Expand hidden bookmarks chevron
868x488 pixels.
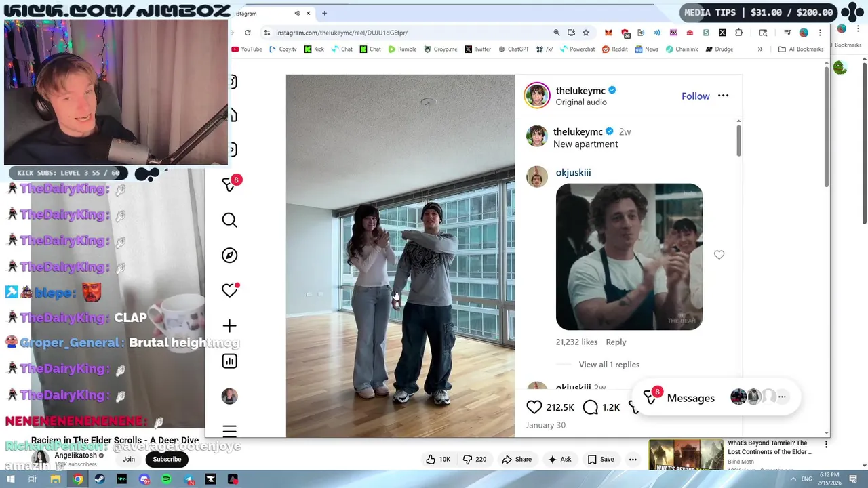tap(760, 49)
